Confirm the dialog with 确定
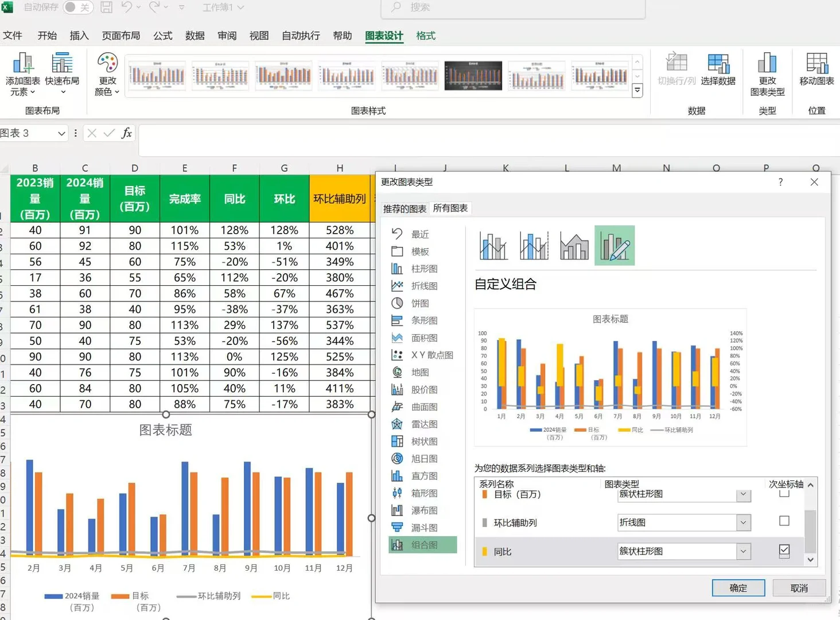Image resolution: width=840 pixels, height=620 pixels. (738, 588)
